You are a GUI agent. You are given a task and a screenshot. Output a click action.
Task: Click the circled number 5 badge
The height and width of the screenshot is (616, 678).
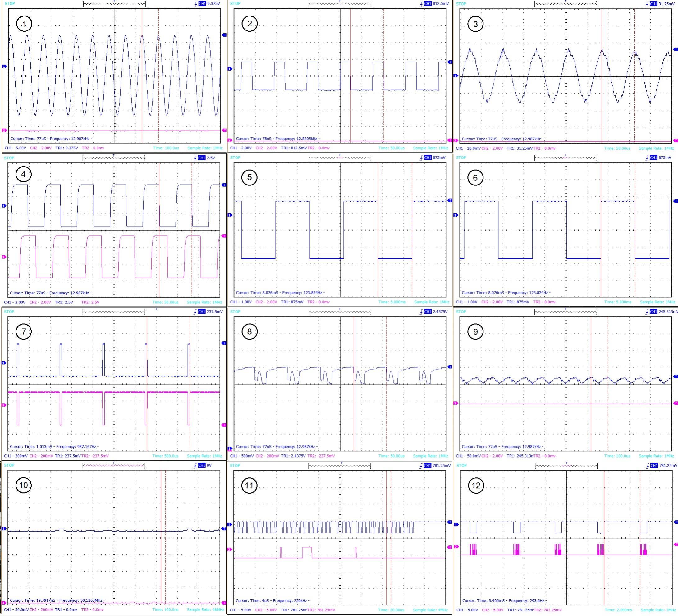pos(249,178)
